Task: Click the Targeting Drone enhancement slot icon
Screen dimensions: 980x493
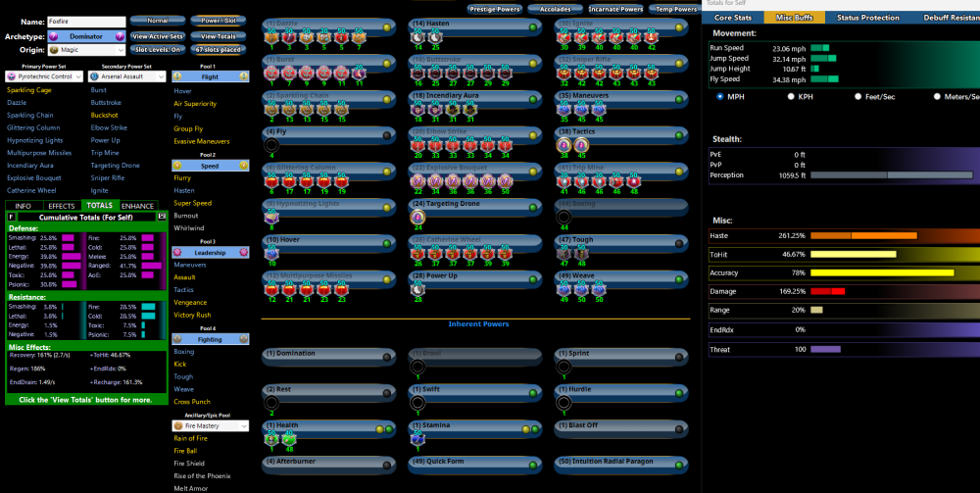Action: (x=417, y=217)
